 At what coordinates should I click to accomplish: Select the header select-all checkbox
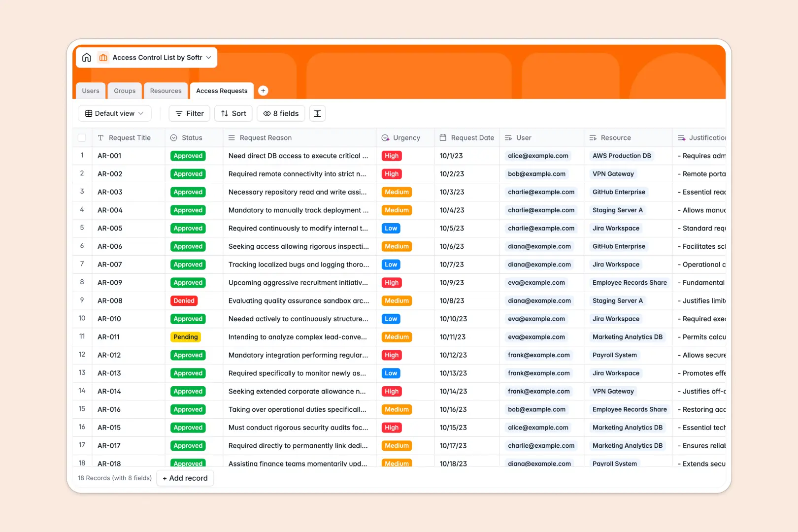coord(82,137)
